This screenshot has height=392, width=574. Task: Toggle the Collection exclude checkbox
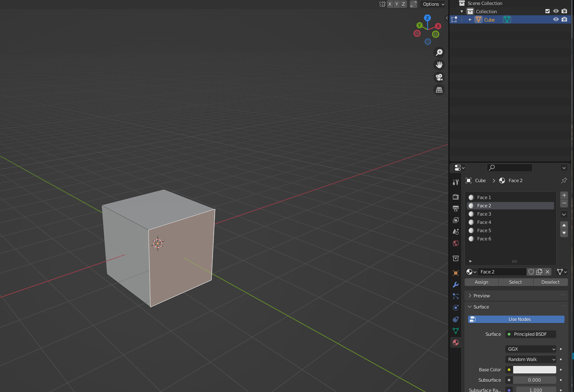click(x=547, y=11)
